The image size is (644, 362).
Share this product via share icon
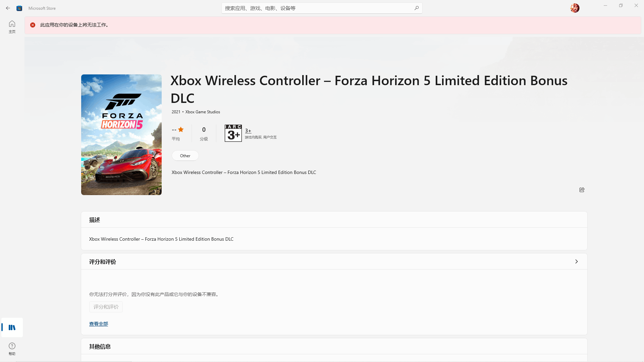[x=582, y=190]
